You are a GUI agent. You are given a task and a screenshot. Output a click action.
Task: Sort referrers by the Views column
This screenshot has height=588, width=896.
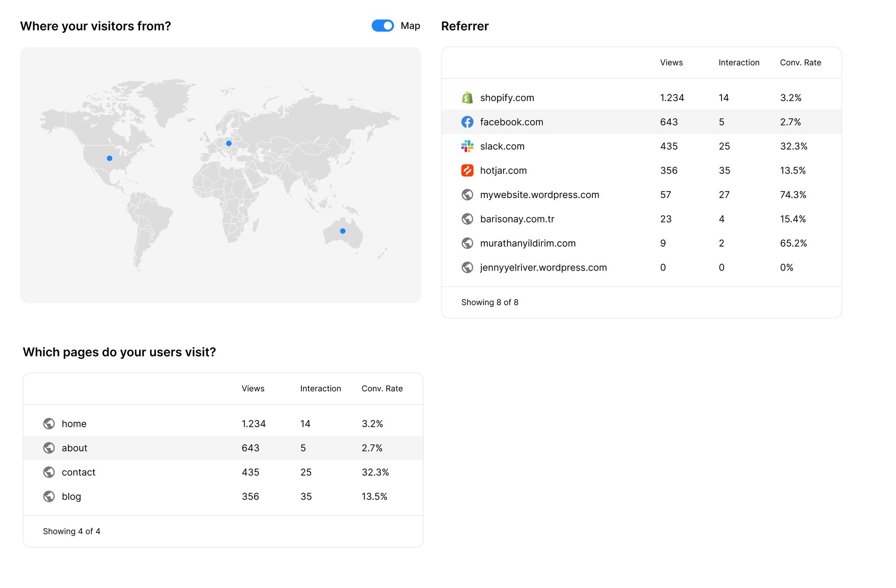pyautogui.click(x=671, y=63)
